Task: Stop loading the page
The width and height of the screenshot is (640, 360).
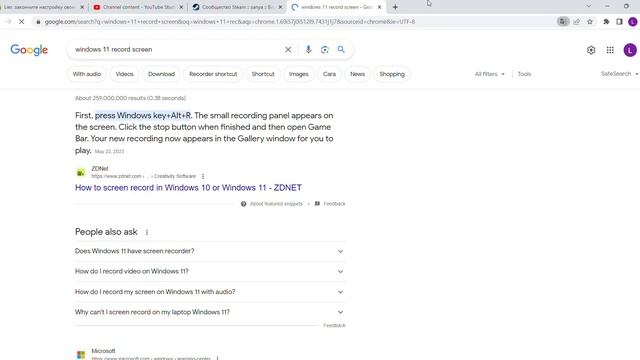Action: (x=22, y=22)
